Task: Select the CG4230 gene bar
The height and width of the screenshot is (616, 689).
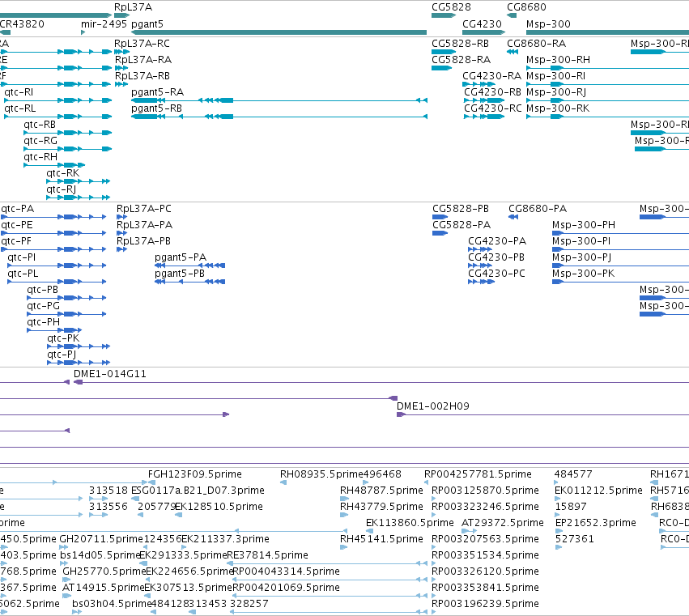Action: [483, 32]
